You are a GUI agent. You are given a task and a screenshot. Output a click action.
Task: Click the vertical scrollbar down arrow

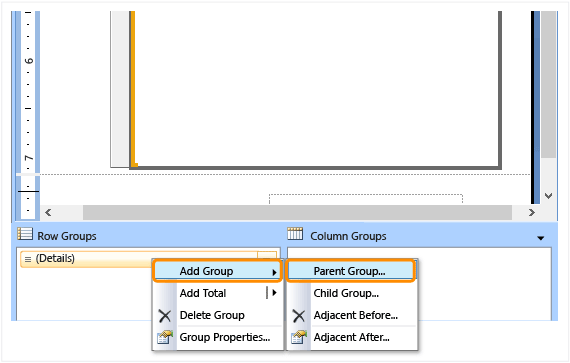(549, 196)
